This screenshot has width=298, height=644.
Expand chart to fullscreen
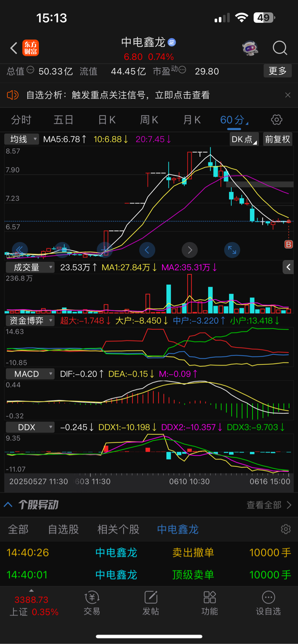[x=232, y=250]
